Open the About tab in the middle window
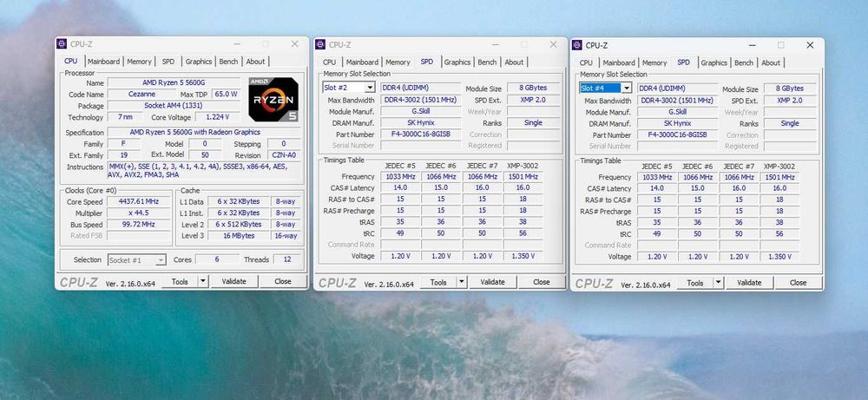Image resolution: width=868 pixels, height=400 pixels. 514,62
